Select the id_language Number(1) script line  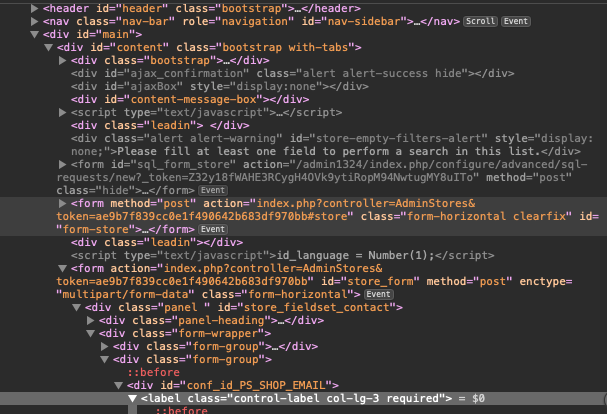(x=283, y=256)
